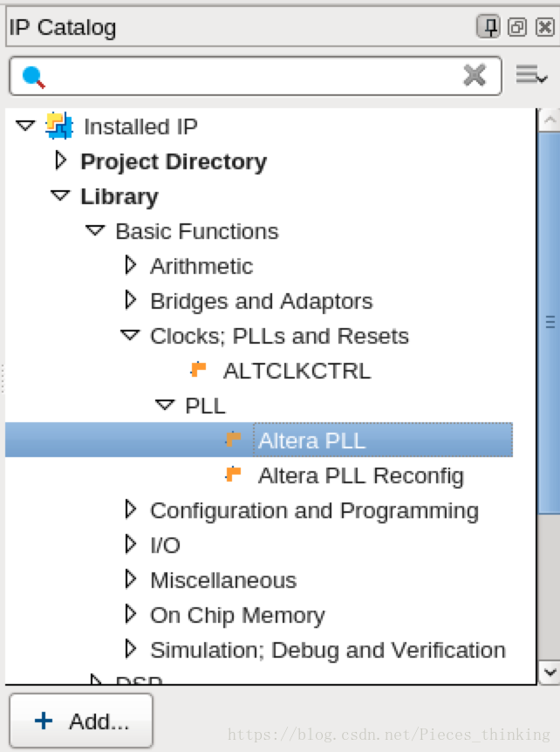Collapse the PLL subfolder
Image resolution: width=560 pixels, height=752 pixels.
click(x=165, y=406)
